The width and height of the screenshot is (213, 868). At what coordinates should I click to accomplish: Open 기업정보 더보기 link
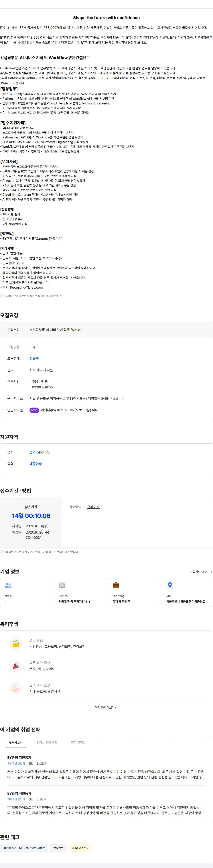click(x=201, y=572)
